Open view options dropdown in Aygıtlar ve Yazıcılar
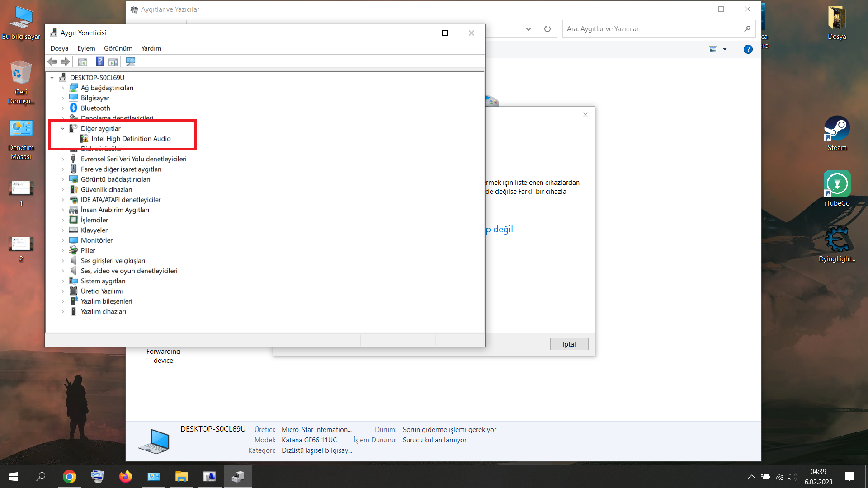 pos(725,49)
